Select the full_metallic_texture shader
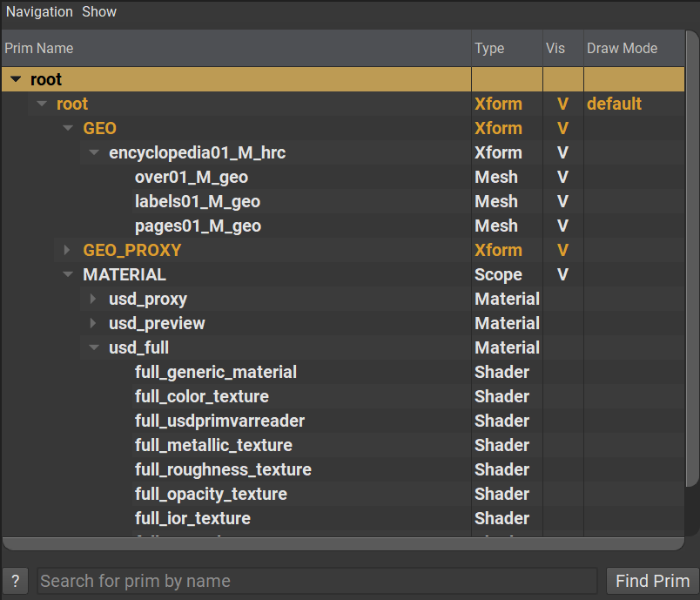This screenshot has height=600, width=700. point(213,445)
